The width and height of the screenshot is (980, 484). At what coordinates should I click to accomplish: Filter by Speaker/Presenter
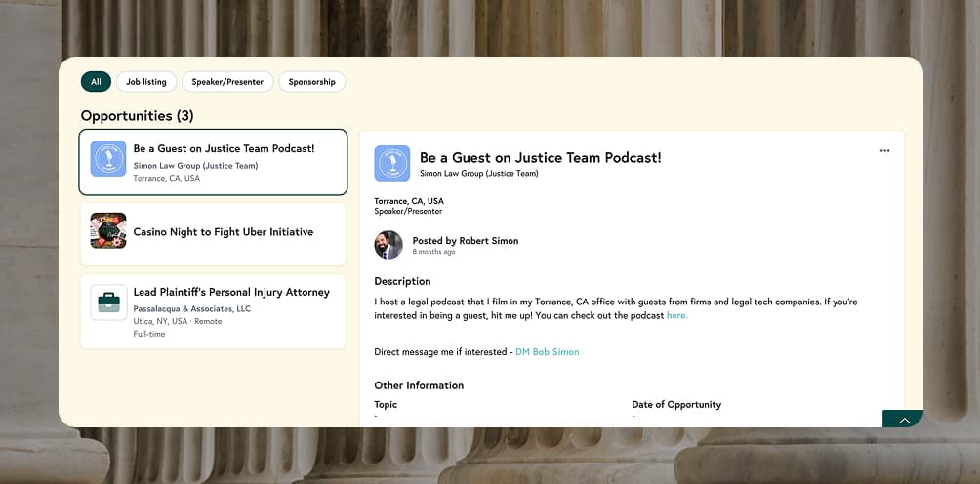tap(227, 82)
